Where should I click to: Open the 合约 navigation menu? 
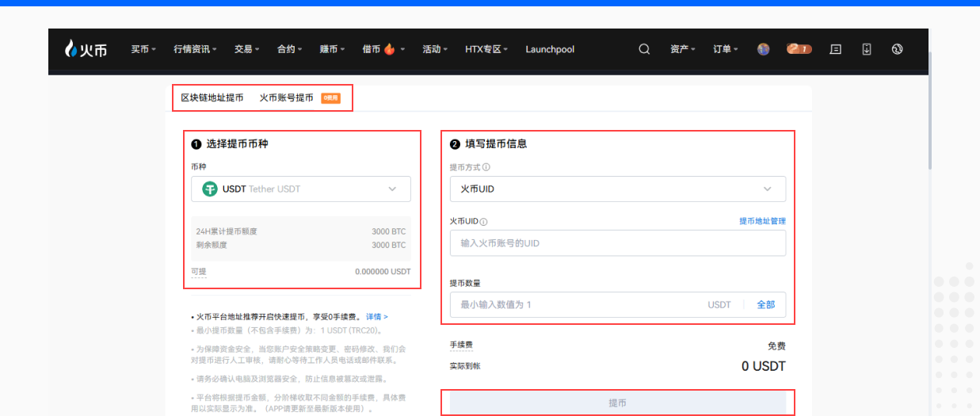pyautogui.click(x=289, y=49)
